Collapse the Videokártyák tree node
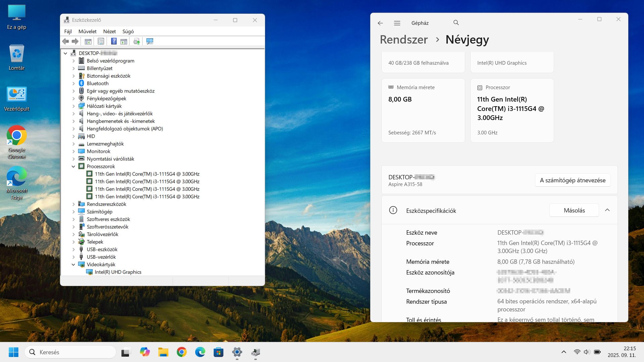 pyautogui.click(x=73, y=264)
